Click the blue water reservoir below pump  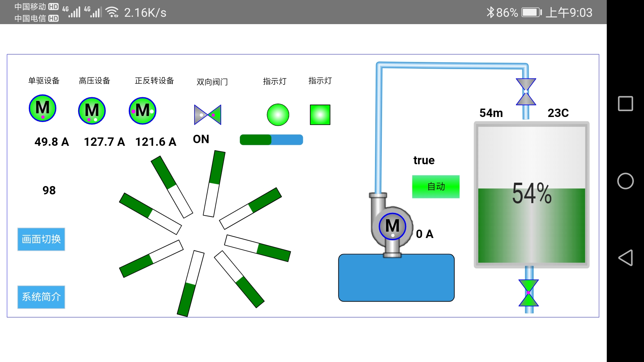pyautogui.click(x=396, y=278)
